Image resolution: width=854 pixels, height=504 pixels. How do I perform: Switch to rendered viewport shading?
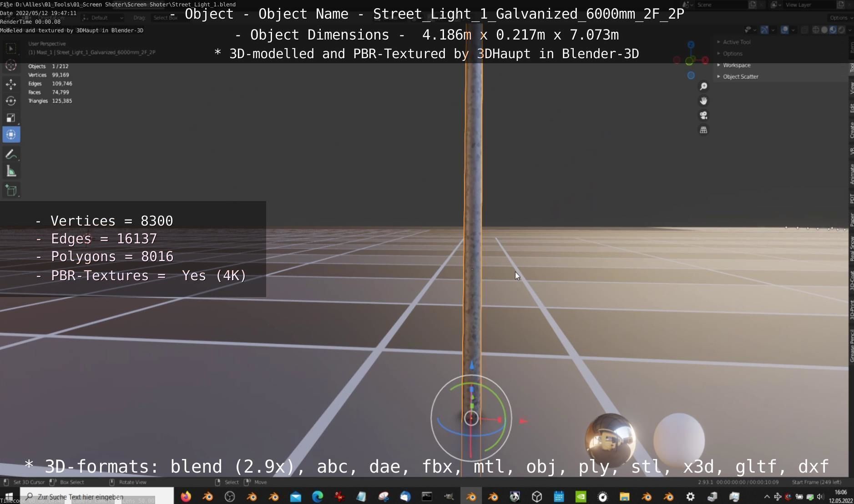842,30
